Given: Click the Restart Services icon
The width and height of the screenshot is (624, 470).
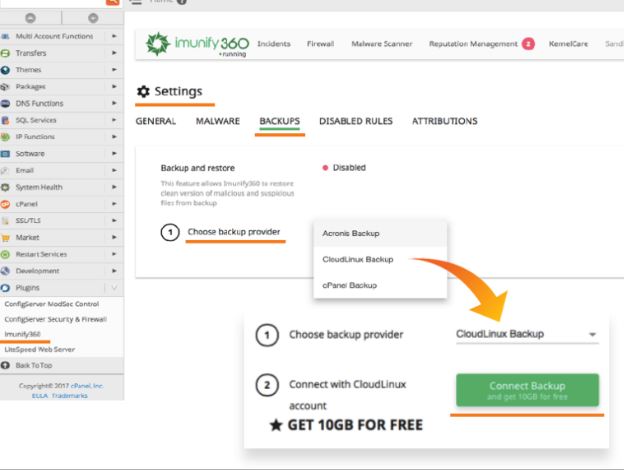Looking at the screenshot, I should click(6, 254).
